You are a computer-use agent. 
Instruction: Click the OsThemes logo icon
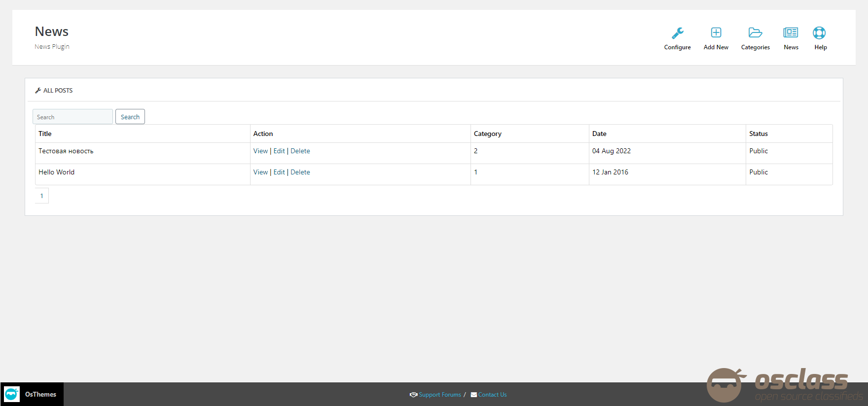click(x=12, y=394)
